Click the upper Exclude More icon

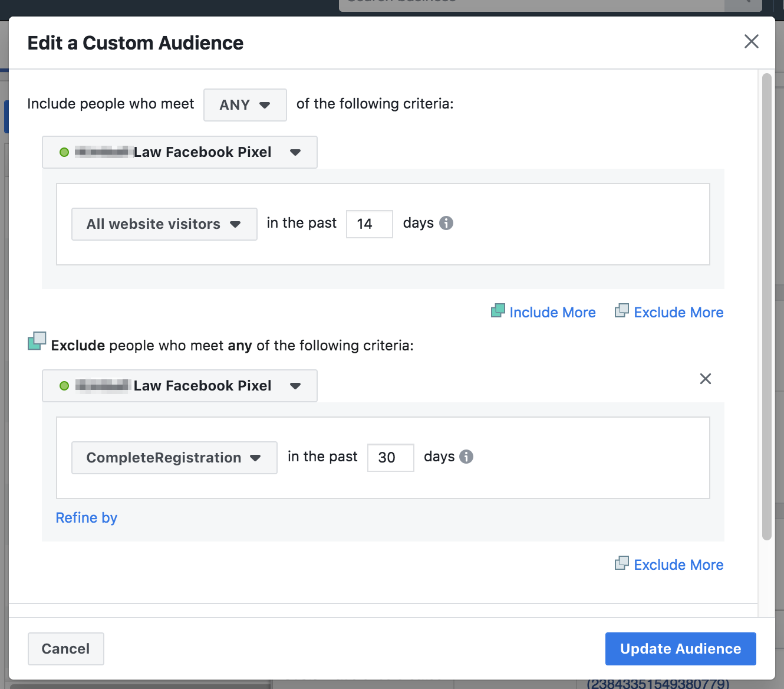tap(622, 311)
